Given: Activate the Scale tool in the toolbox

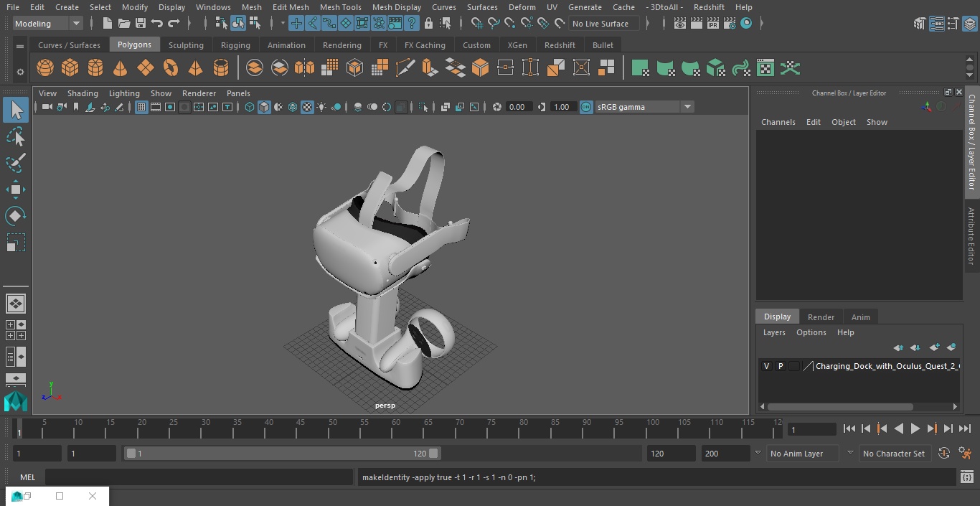Looking at the screenshot, I should coord(15,243).
